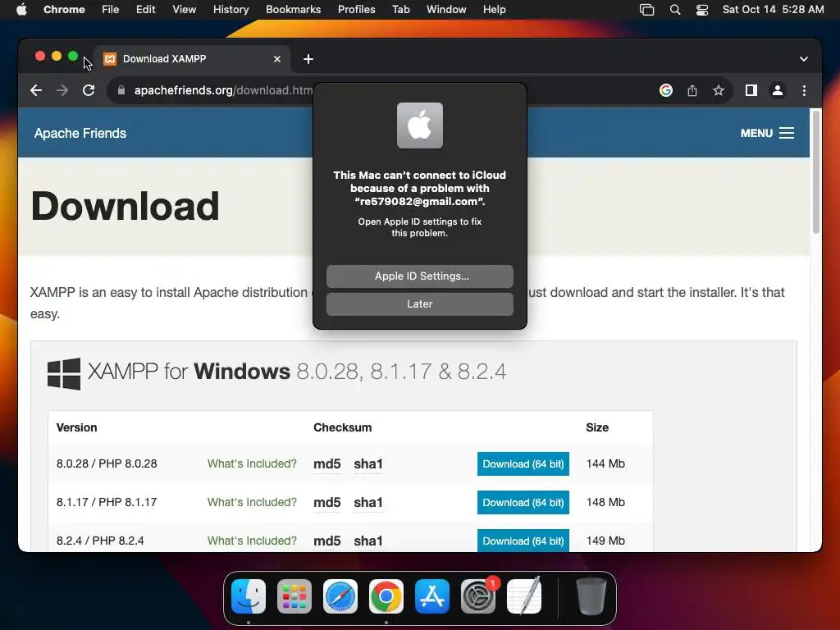Image resolution: width=840 pixels, height=630 pixels.
Task: Launch Safari from the Dock
Action: tap(340, 596)
